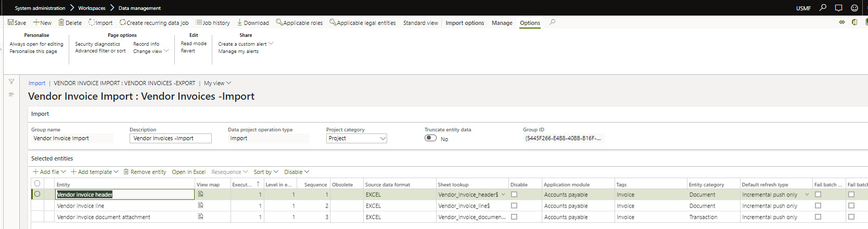Click the Save icon in the action bar

click(10, 22)
